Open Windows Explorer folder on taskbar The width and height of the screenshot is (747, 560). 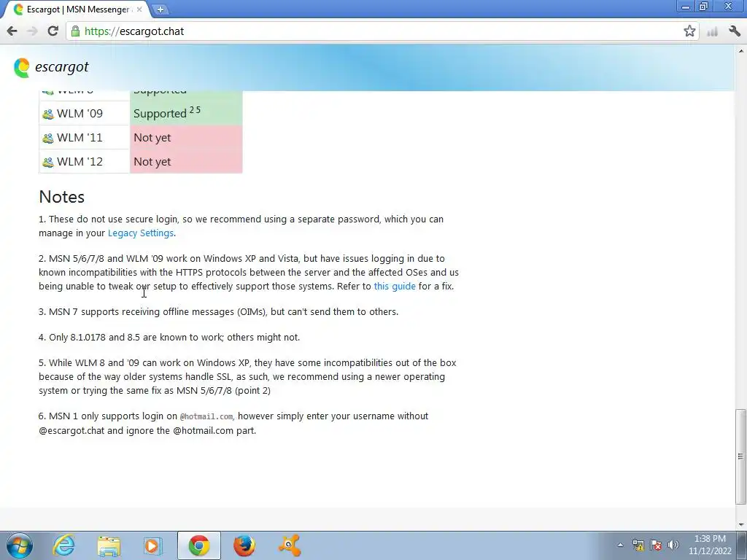tap(109, 545)
